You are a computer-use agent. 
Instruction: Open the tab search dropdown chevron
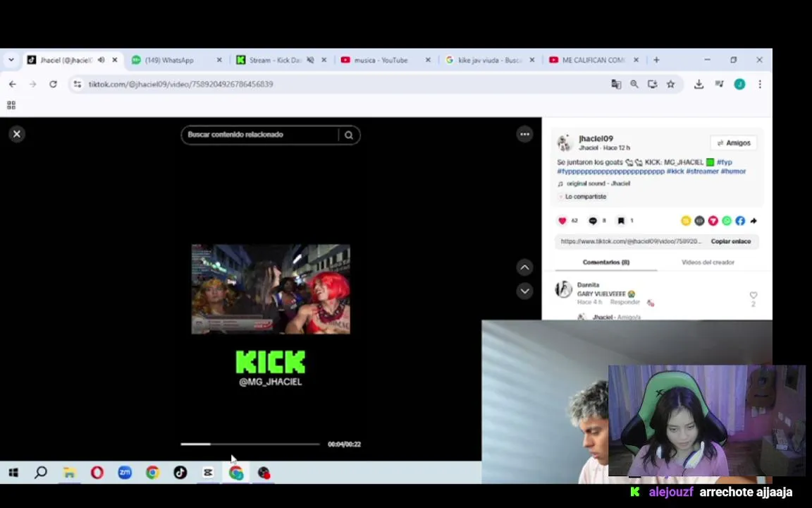pos(11,60)
